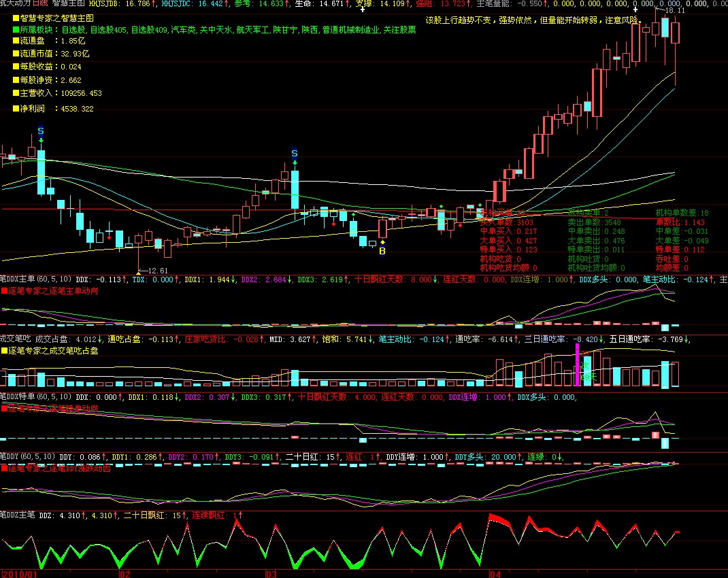Click the 连续飘红: 1 value
Image resolution: width=728 pixels, height=578 pixels.
click(218, 515)
